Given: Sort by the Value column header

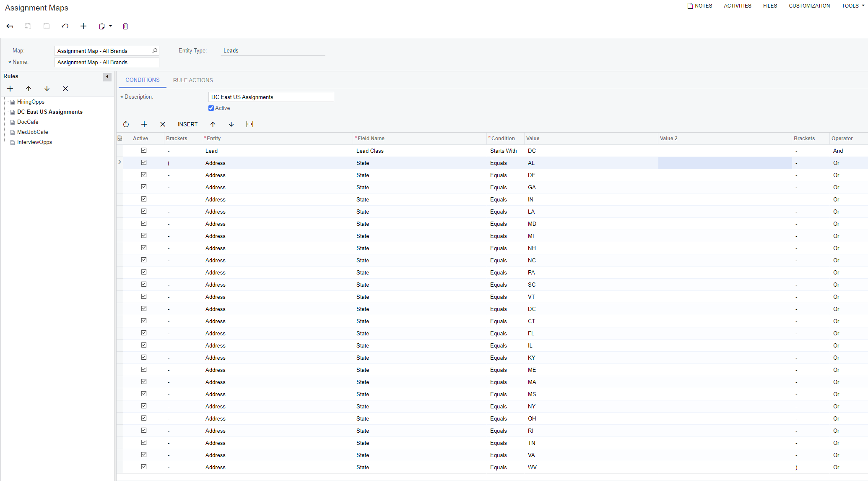Looking at the screenshot, I should 591,139.
